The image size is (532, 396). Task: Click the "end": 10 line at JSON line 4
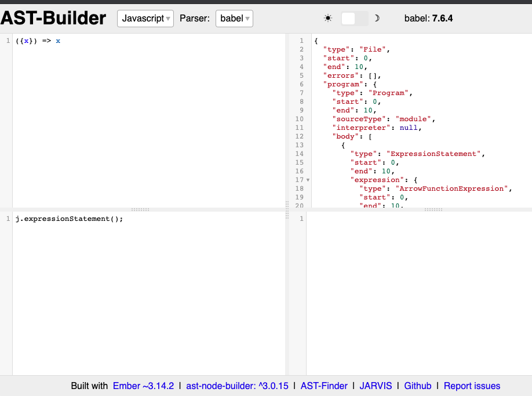click(345, 67)
